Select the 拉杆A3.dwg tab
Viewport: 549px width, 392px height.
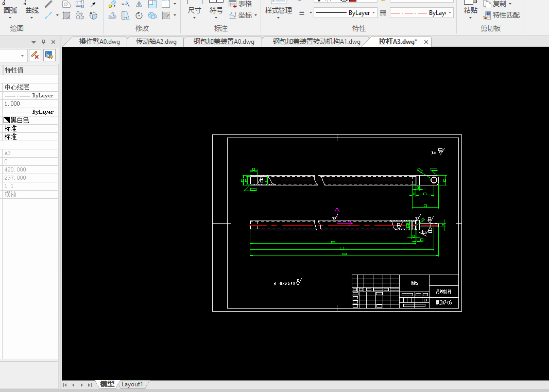398,42
